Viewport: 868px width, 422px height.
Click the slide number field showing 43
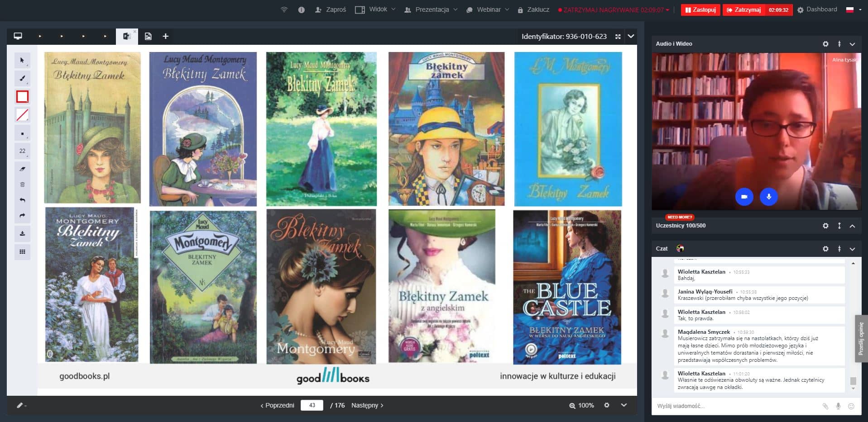tap(312, 405)
